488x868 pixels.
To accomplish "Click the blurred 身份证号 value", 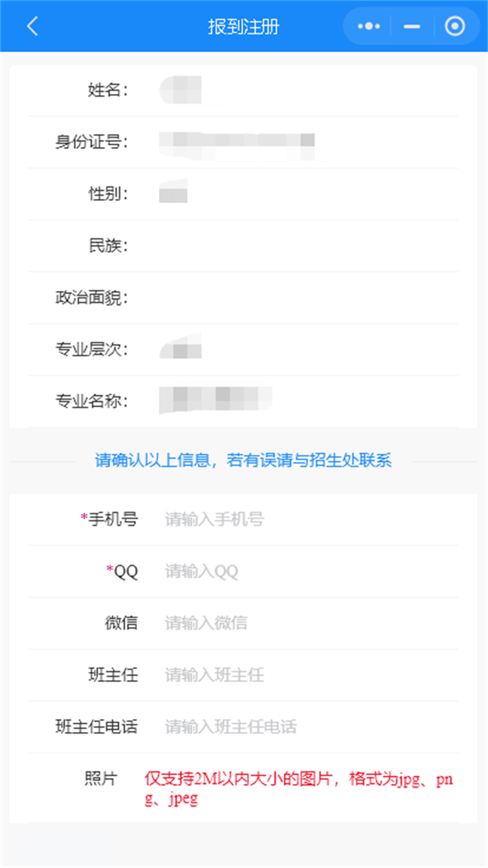I will (237, 142).
